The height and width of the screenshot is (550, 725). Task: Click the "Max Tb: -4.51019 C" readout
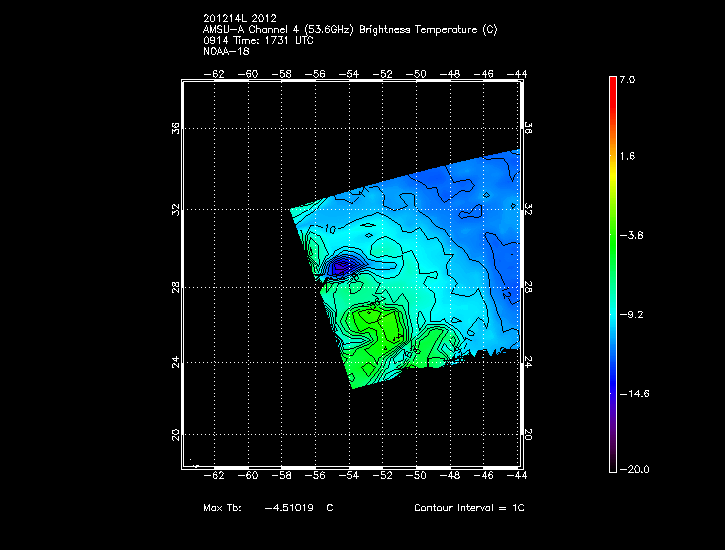(x=268, y=508)
